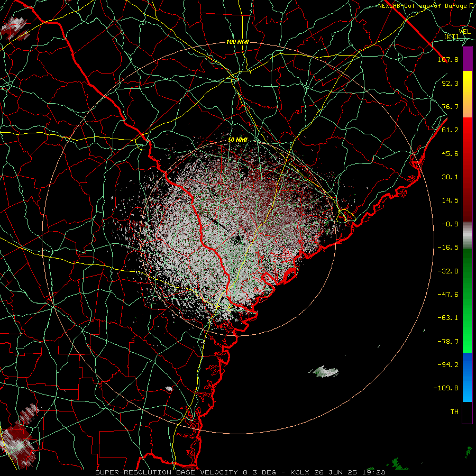Click the -94.2 legend value

(448, 365)
